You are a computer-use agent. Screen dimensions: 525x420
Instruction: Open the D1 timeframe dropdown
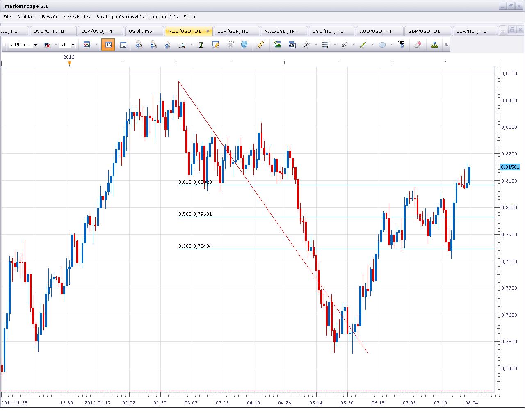[73, 45]
